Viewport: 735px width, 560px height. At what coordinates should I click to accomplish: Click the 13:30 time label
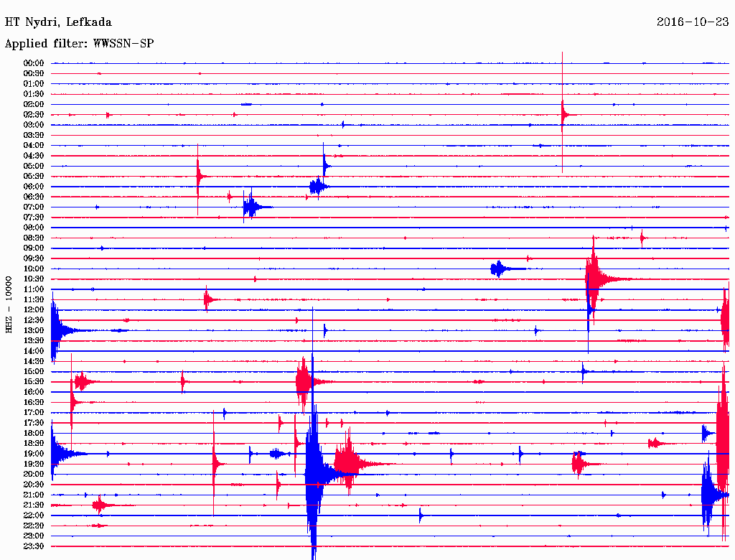click(34, 341)
